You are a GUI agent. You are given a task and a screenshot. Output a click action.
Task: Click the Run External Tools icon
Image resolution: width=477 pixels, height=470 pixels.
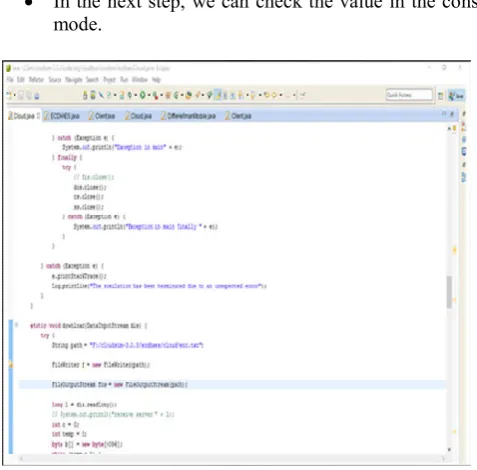coord(155,95)
